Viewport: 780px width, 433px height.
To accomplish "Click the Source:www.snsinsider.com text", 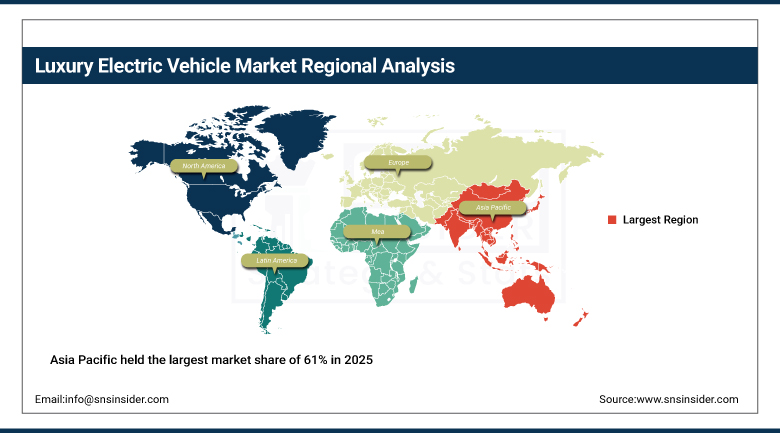I will pos(669,399).
